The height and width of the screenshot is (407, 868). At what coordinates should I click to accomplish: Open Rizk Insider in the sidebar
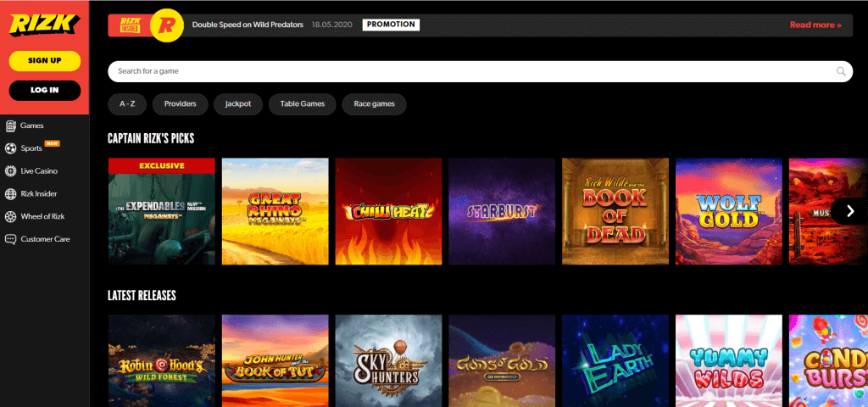click(39, 194)
